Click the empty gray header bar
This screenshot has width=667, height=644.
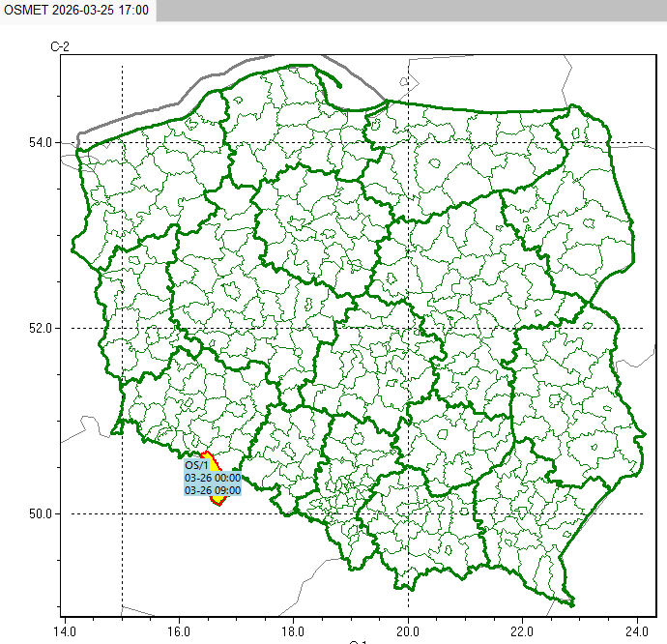point(411,10)
